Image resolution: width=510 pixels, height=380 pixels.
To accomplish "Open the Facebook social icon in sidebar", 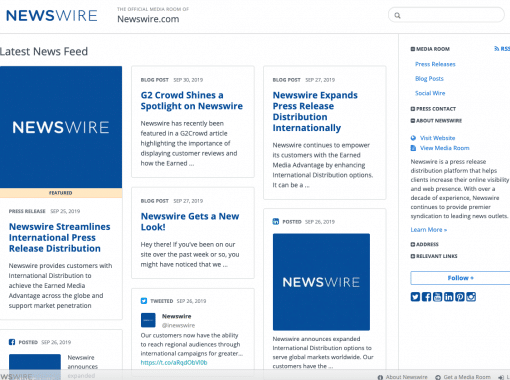I will pos(426,297).
